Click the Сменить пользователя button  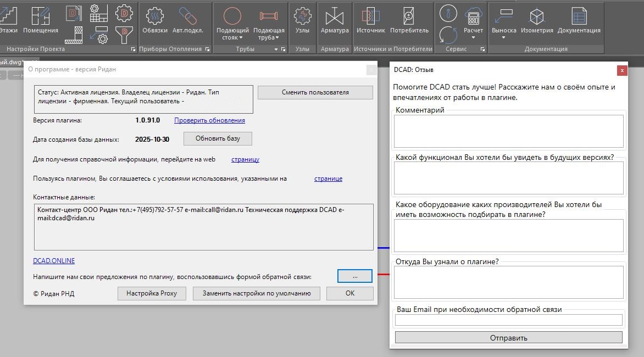315,92
